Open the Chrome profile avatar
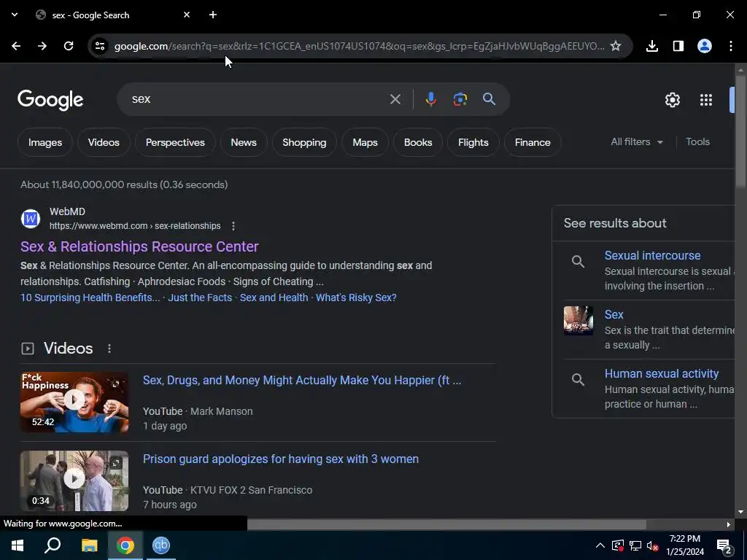This screenshot has width=747, height=560. tap(705, 46)
